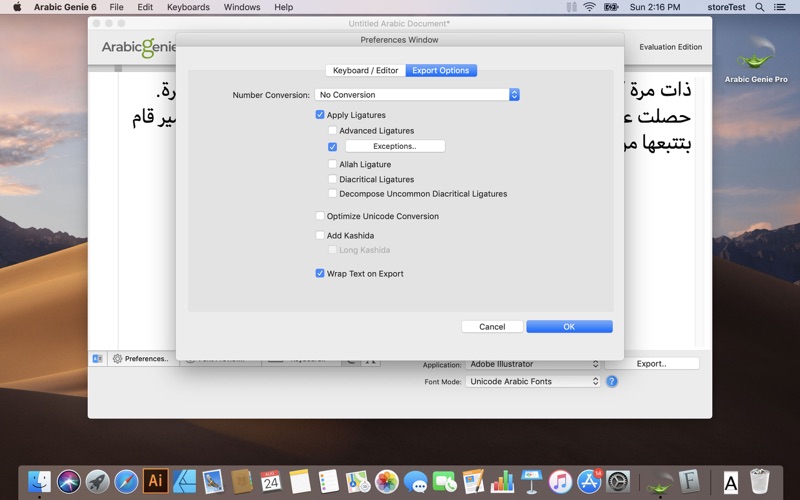800x500 pixels.
Task: Open Maps icon in the dock
Action: click(358, 481)
